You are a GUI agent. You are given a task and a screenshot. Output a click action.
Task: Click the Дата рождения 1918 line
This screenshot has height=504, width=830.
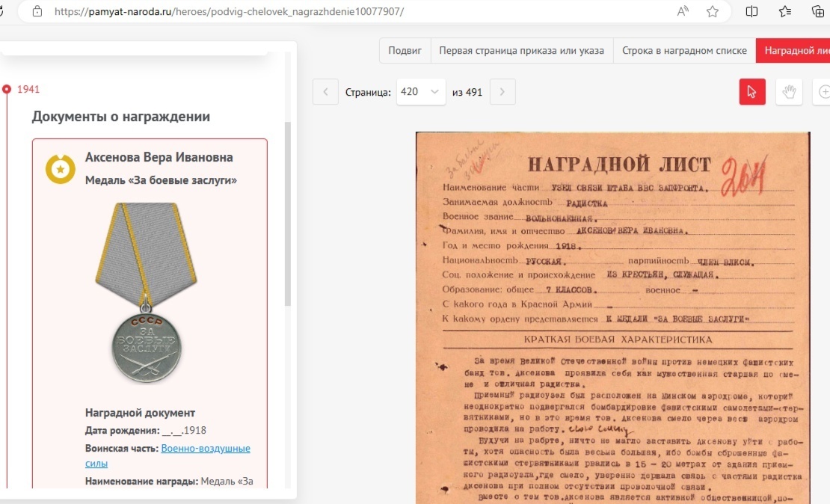[146, 431]
